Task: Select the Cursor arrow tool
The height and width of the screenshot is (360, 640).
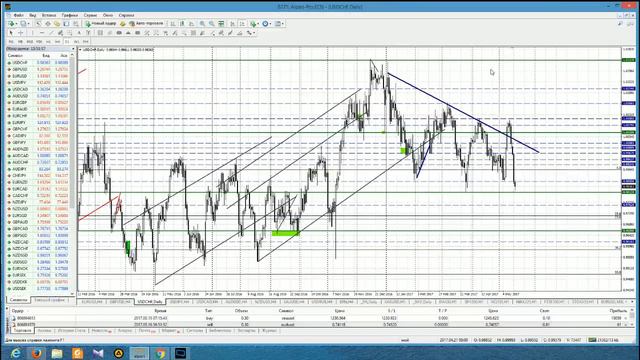Action: click(x=11, y=33)
